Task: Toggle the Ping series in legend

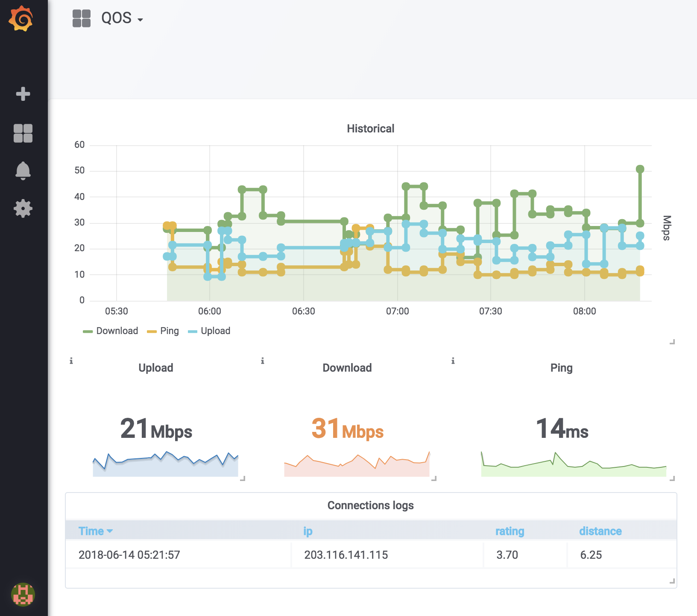Action: pyautogui.click(x=170, y=331)
